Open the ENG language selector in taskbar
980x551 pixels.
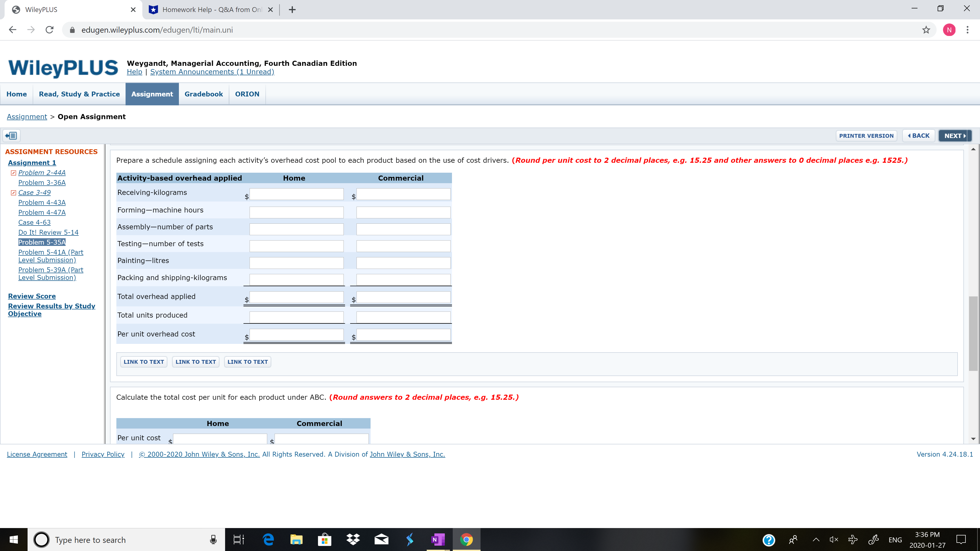click(895, 539)
